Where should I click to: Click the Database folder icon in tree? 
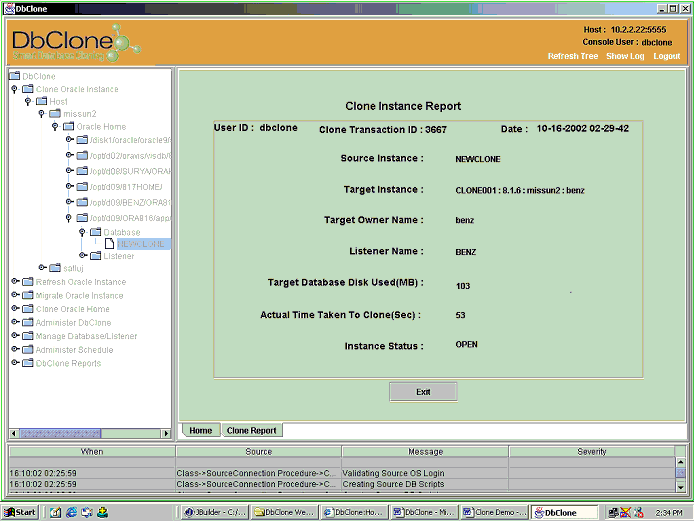(96, 232)
